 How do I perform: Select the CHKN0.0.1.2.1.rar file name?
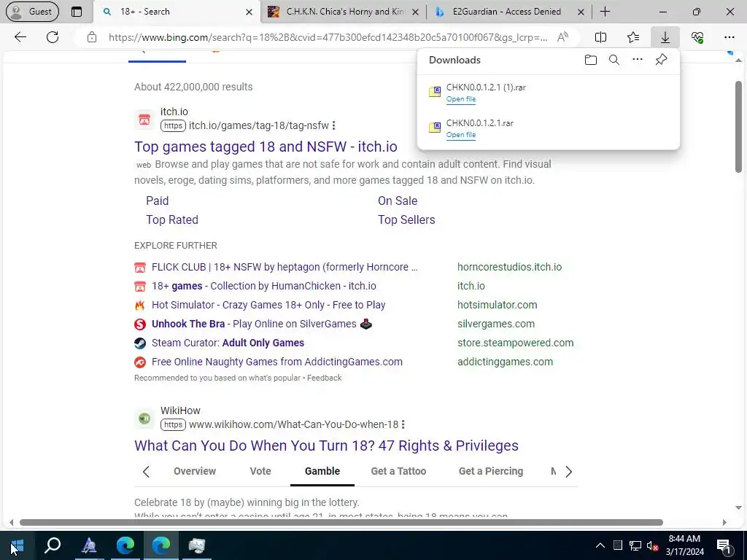[x=480, y=122]
